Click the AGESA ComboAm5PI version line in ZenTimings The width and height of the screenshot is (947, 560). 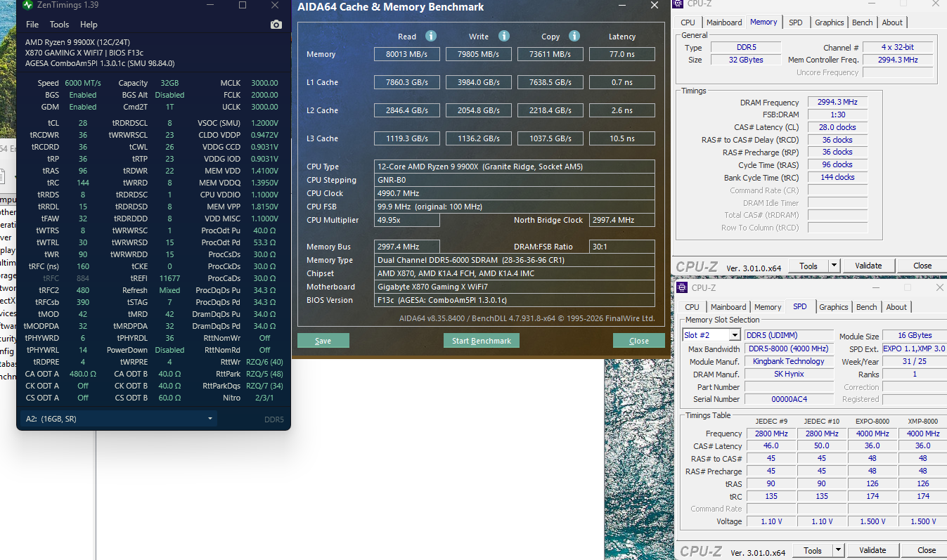(x=99, y=63)
